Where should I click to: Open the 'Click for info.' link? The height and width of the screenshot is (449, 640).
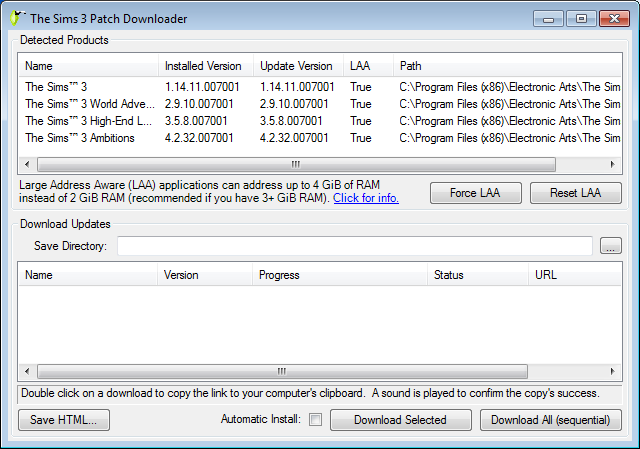tap(366, 198)
